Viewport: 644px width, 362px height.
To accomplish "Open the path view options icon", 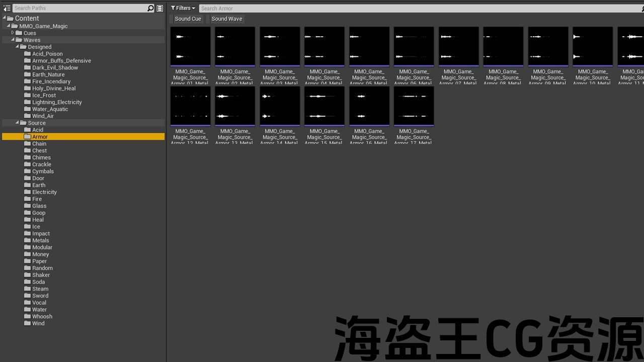I will [x=160, y=8].
